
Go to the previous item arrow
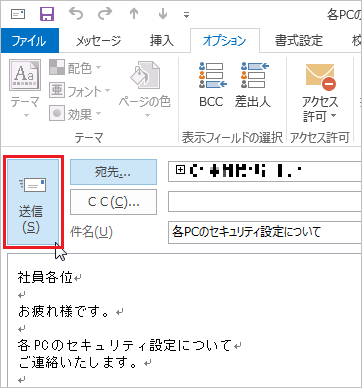click(x=134, y=14)
